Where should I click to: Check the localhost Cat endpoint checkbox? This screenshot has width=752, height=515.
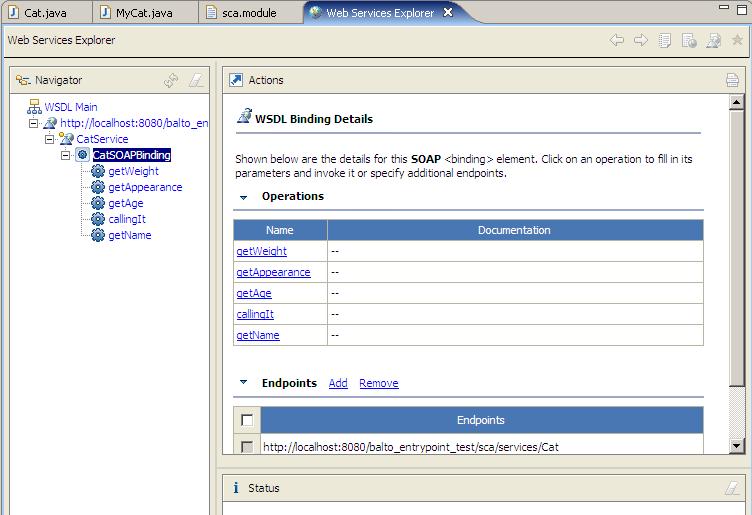coord(247,447)
